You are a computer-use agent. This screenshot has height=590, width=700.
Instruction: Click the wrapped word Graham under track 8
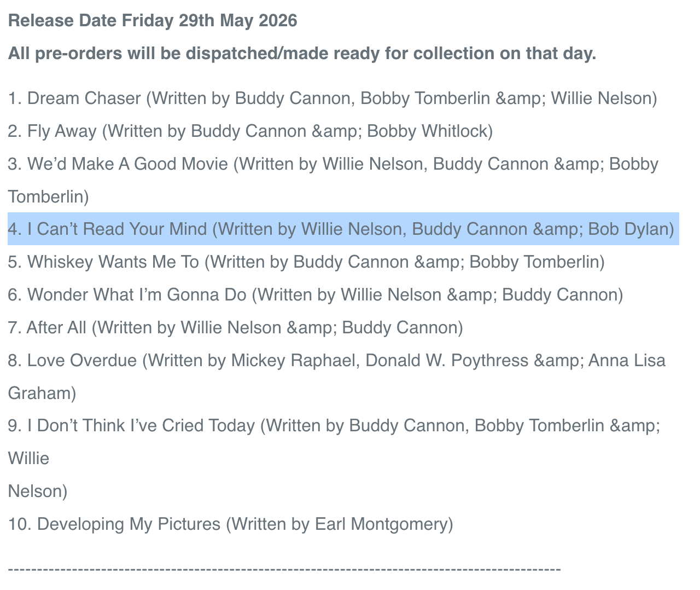click(42, 394)
